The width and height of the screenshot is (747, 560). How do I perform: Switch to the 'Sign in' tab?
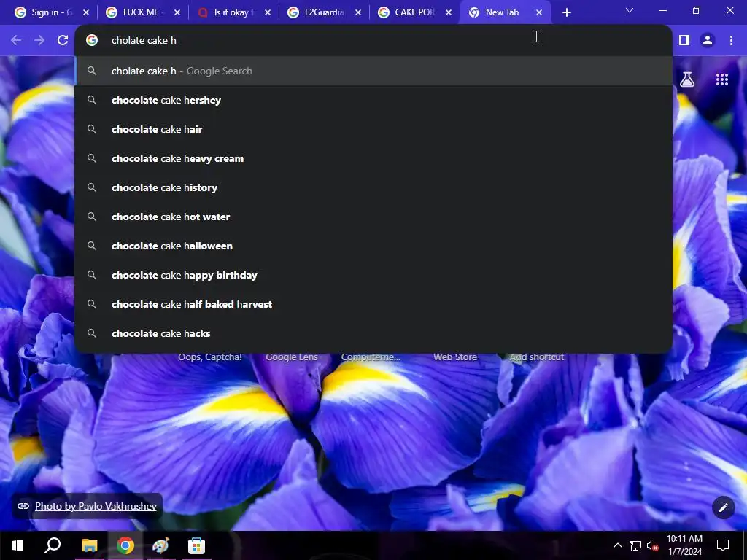tap(45, 12)
